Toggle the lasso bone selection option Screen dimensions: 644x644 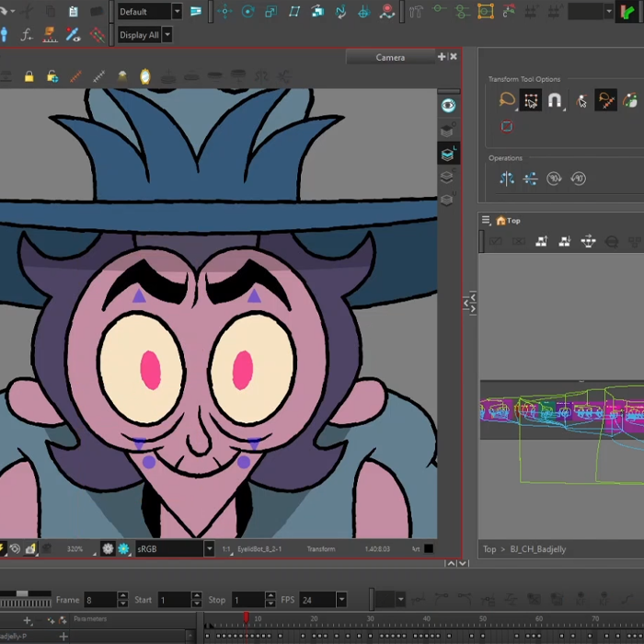(605, 99)
